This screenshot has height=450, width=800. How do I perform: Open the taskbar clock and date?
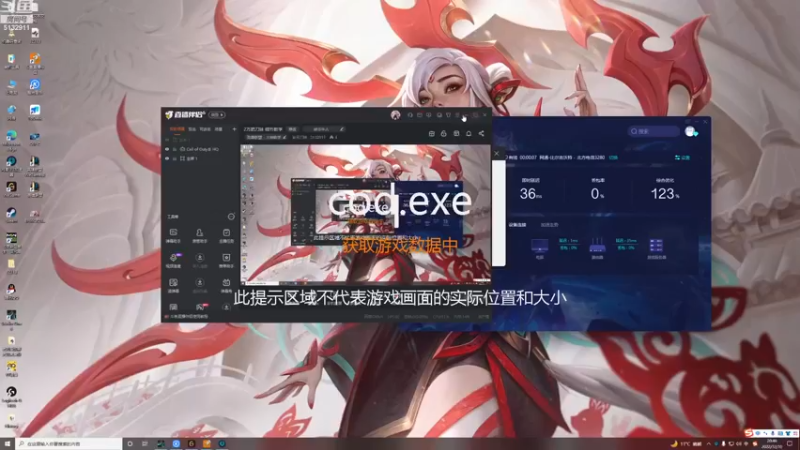click(x=772, y=444)
